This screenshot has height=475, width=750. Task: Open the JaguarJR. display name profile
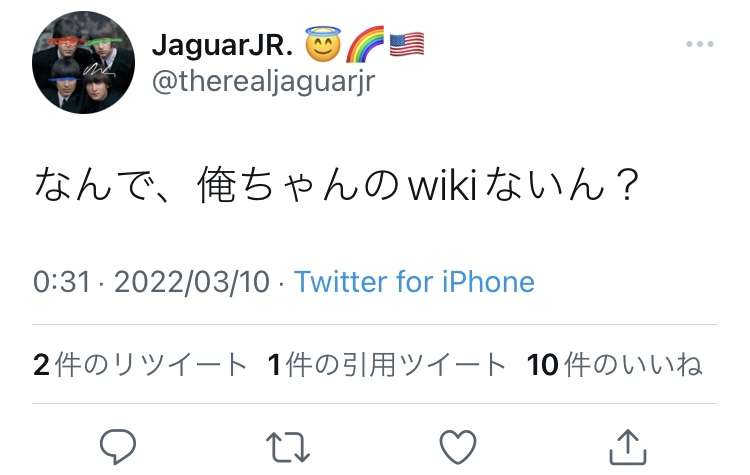coord(222,45)
